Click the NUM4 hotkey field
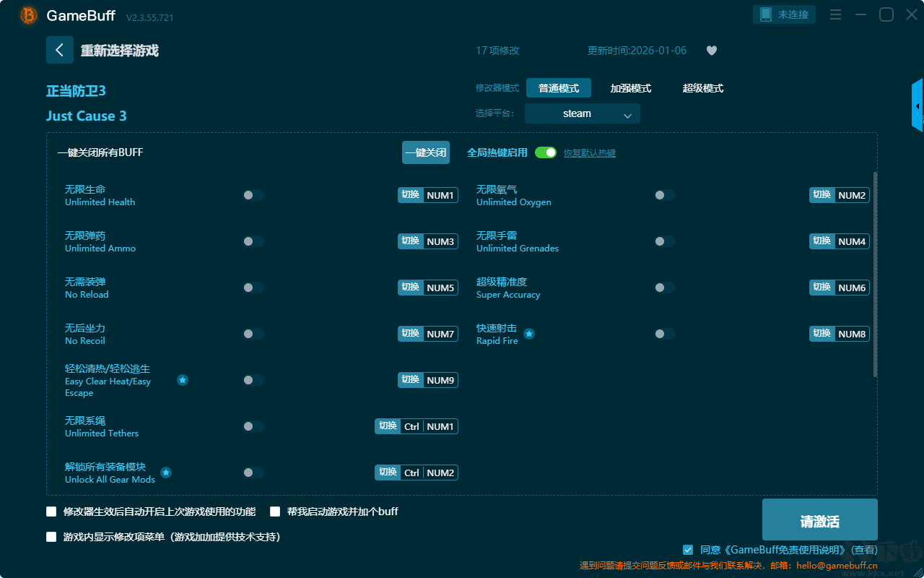The height and width of the screenshot is (578, 924). pyautogui.click(x=852, y=241)
